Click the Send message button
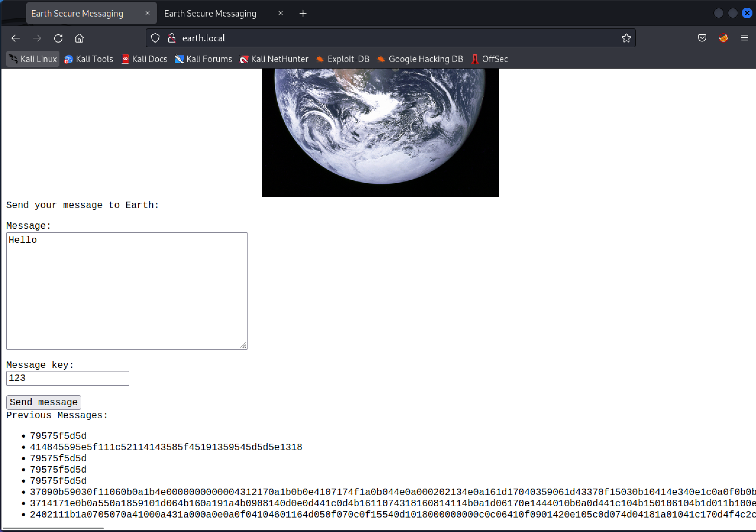 tap(43, 402)
